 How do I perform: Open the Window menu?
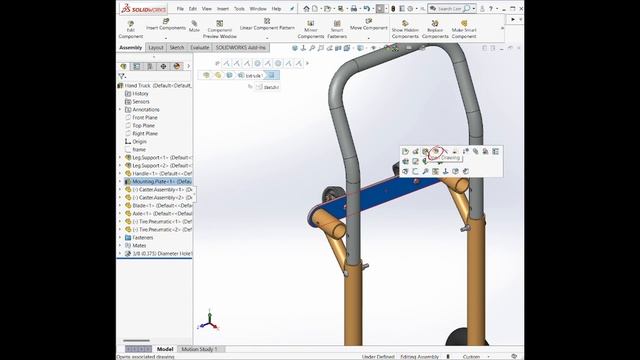coord(258,9)
